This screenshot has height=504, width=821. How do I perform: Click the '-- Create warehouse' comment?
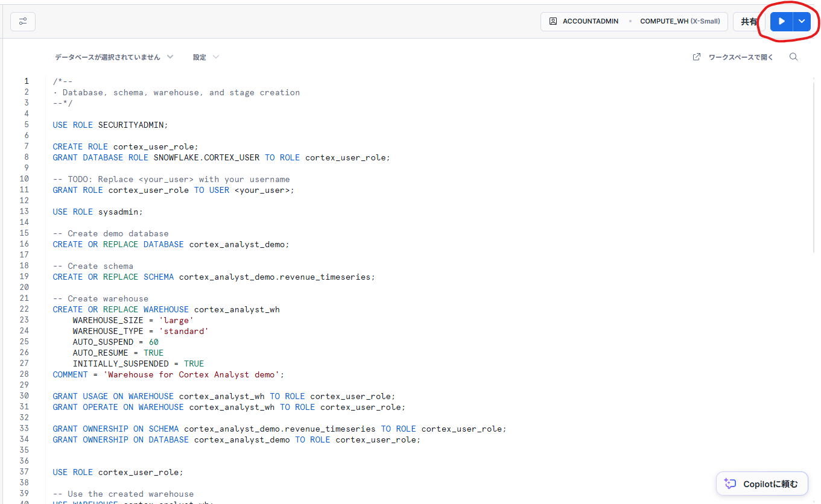100,298
